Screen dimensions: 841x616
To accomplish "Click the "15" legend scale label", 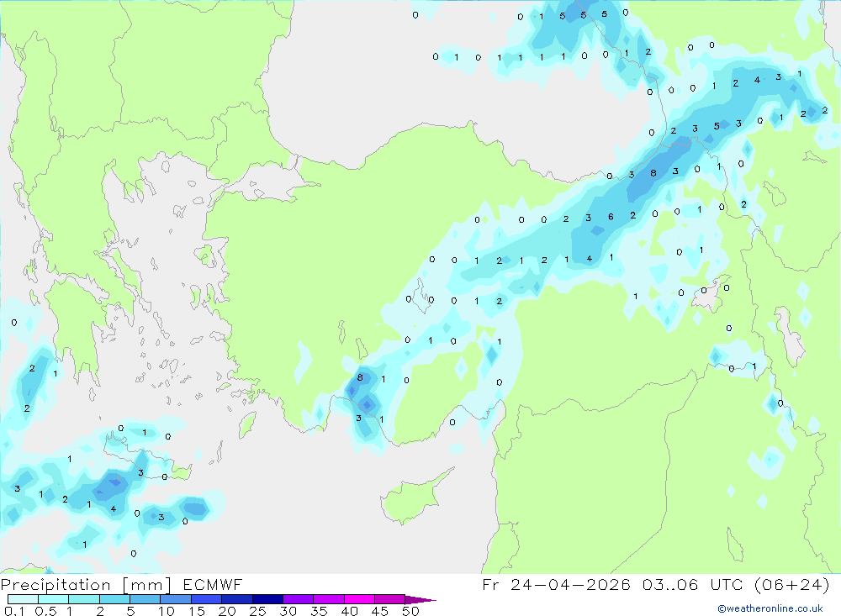I will (197, 611).
